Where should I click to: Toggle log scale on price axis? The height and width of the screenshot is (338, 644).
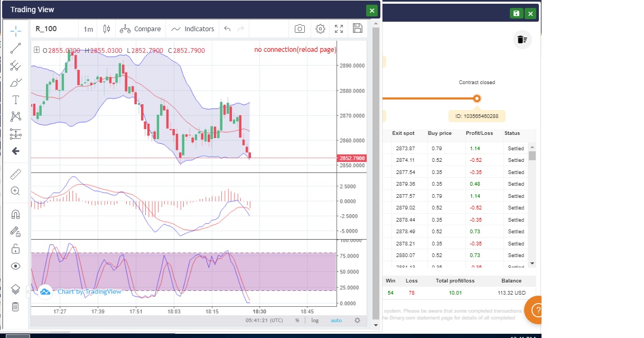point(315,320)
